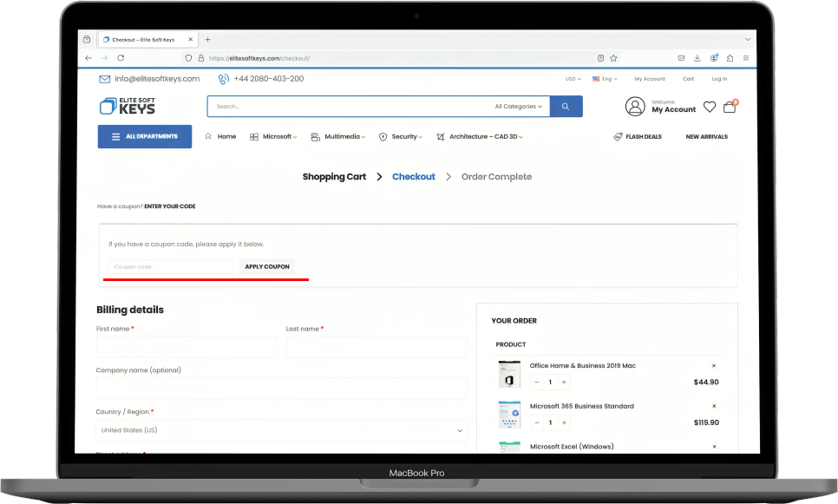Open the browser hamburger menu
Image resolution: width=838 pixels, height=504 pixels.
(745, 58)
